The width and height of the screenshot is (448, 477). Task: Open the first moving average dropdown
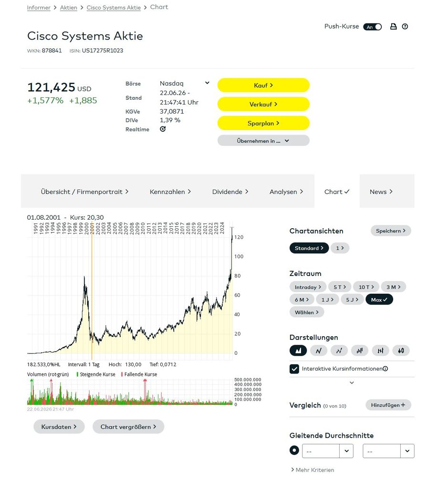point(328,451)
